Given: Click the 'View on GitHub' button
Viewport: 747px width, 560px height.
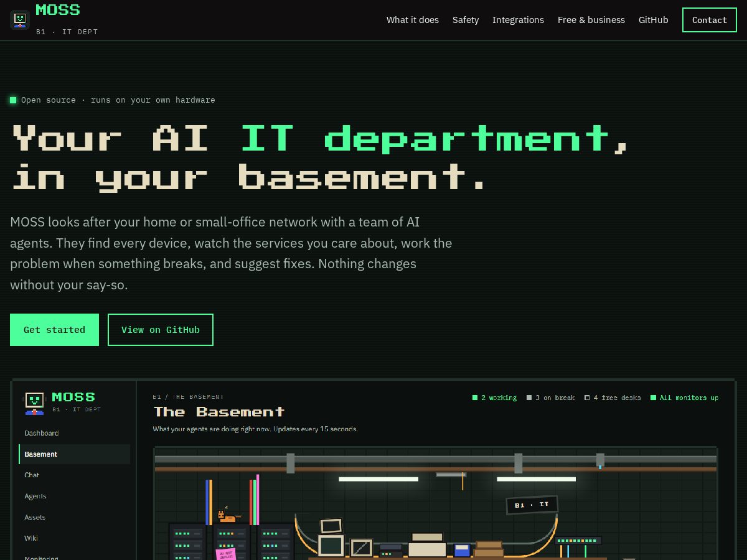Looking at the screenshot, I should 161,330.
